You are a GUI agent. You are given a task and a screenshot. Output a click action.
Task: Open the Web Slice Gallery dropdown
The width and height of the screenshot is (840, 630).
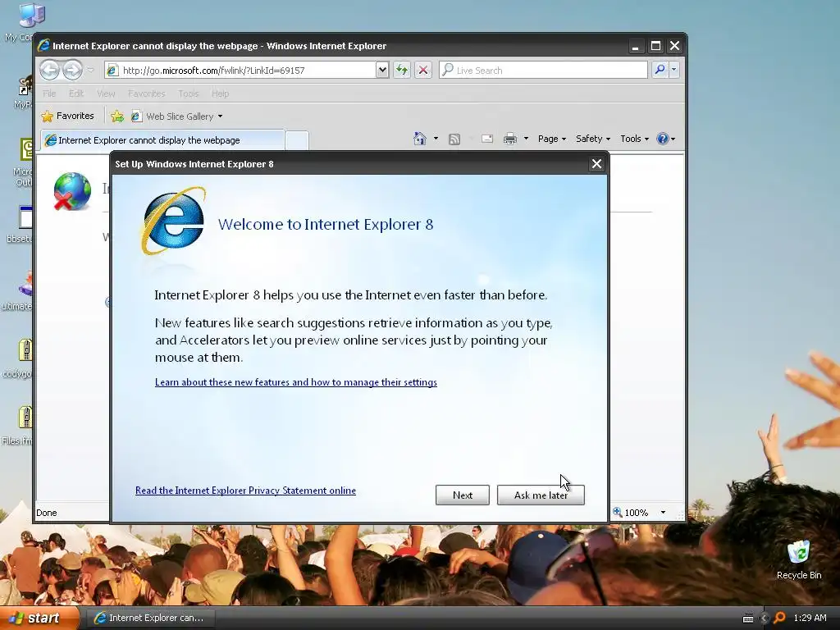coord(177,116)
